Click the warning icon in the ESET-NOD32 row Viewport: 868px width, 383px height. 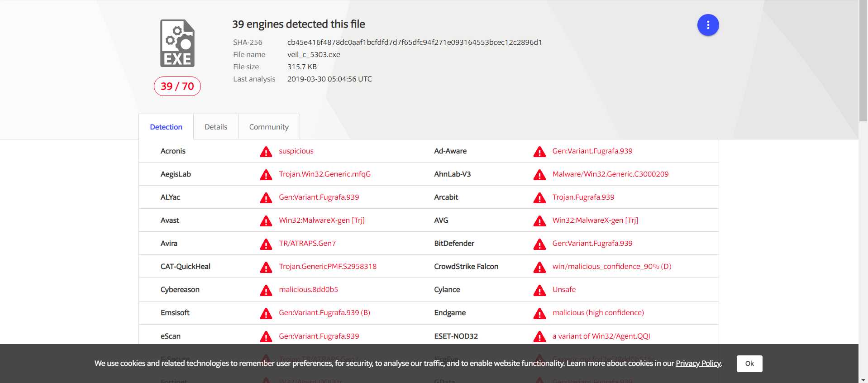[539, 336]
